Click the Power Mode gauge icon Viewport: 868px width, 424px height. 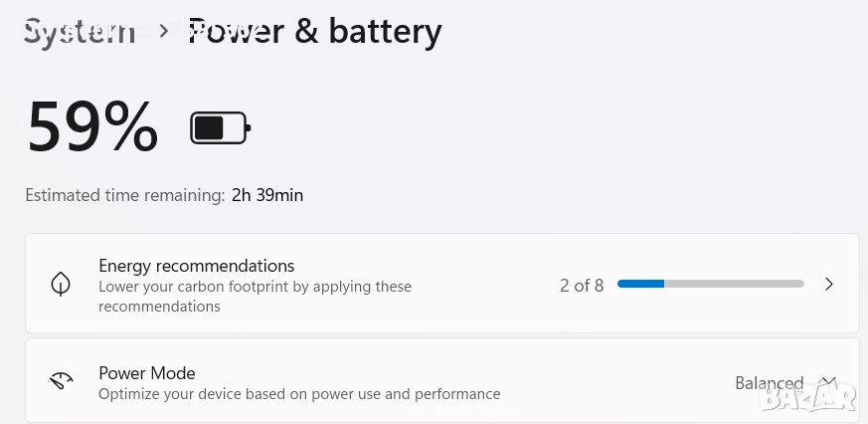[61, 381]
